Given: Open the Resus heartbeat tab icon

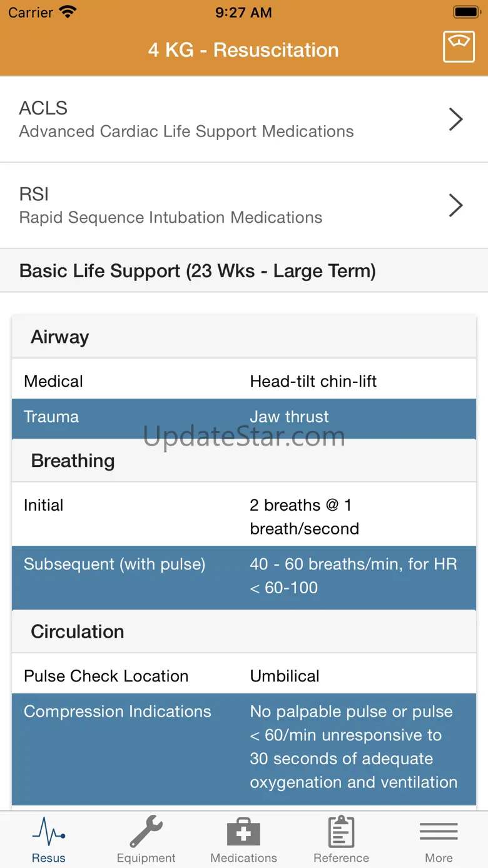Looking at the screenshot, I should pos(49,832).
